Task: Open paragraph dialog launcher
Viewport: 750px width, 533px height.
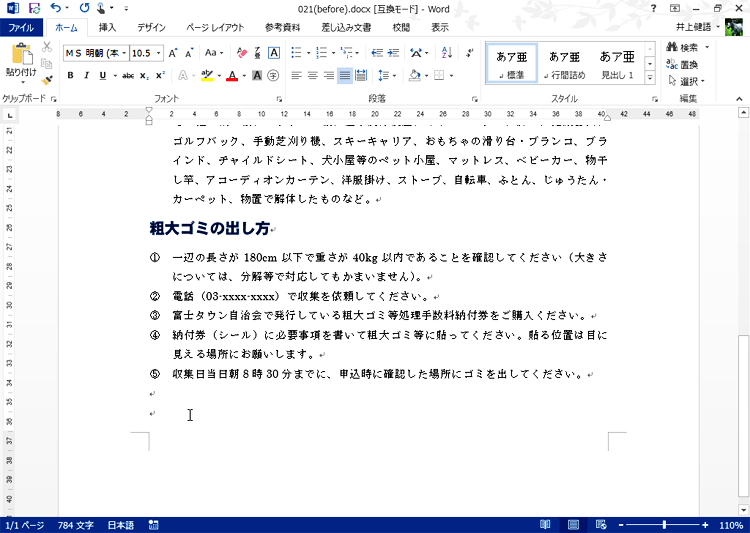Action: (x=474, y=99)
